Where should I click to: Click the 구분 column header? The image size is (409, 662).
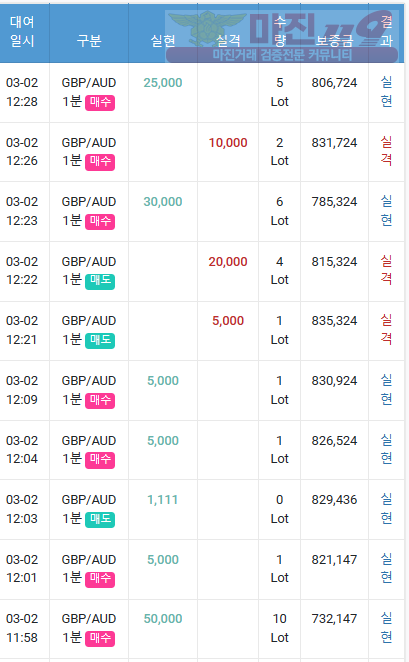point(89,41)
